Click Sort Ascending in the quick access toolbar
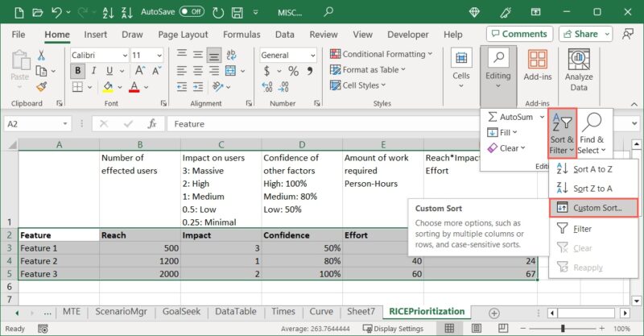The image size is (644, 336). 108,12
